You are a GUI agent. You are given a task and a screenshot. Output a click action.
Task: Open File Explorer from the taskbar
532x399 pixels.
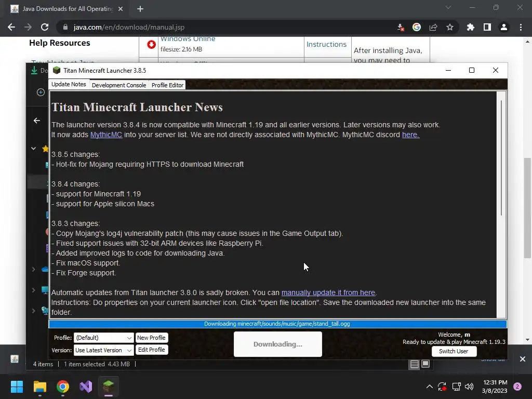point(39,387)
